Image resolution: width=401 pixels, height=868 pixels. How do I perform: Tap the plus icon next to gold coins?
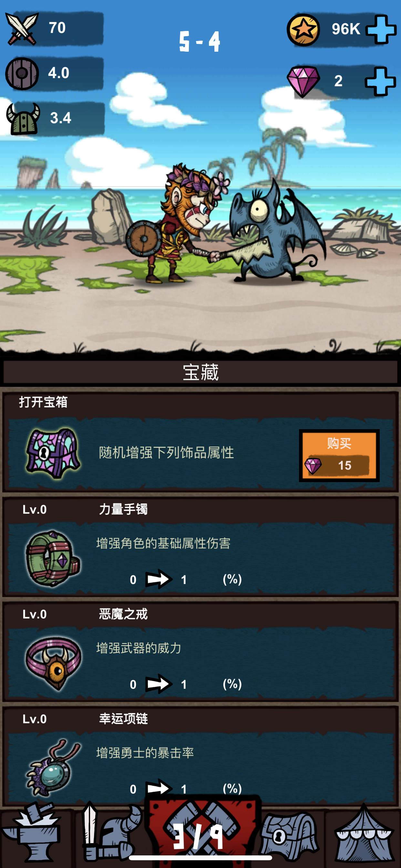tap(381, 30)
